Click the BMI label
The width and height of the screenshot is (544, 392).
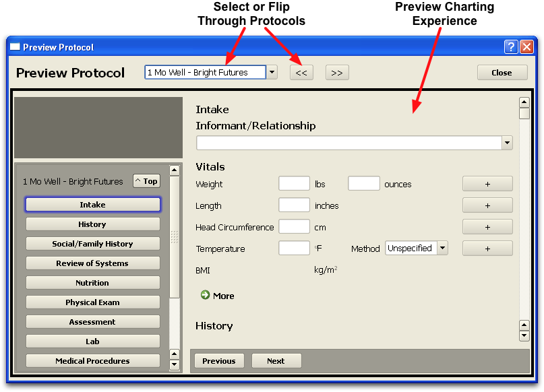point(203,270)
